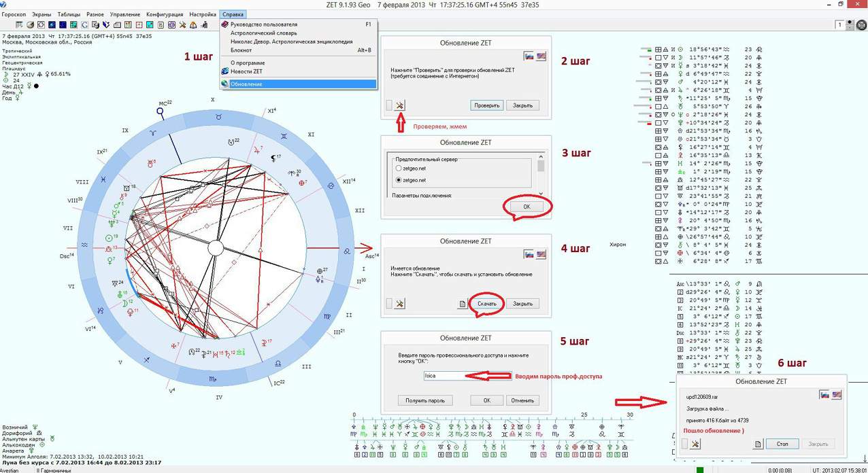This screenshot has width=868, height=473.
Task: Stop the download with Стоп button
Action: pyautogui.click(x=782, y=444)
